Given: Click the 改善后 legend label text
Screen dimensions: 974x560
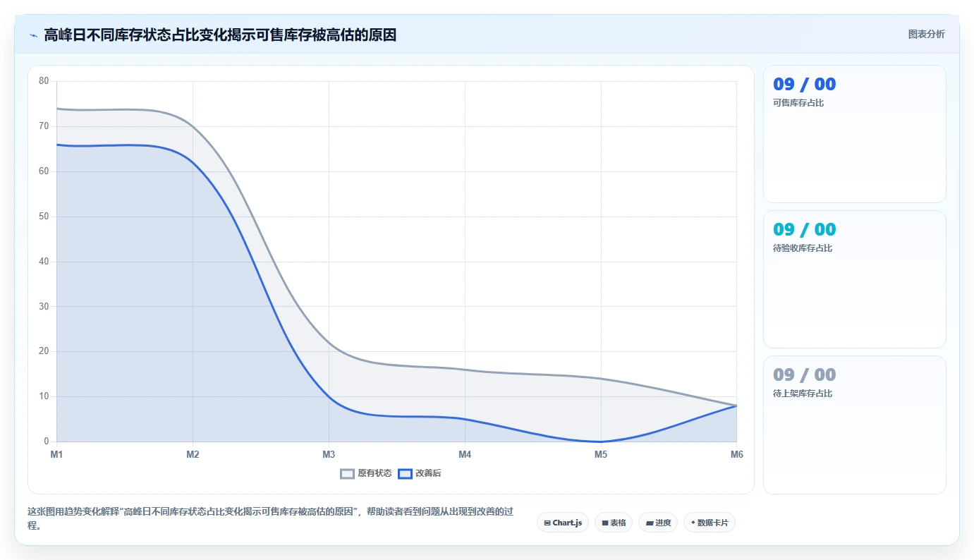Looking at the screenshot, I should (x=428, y=473).
